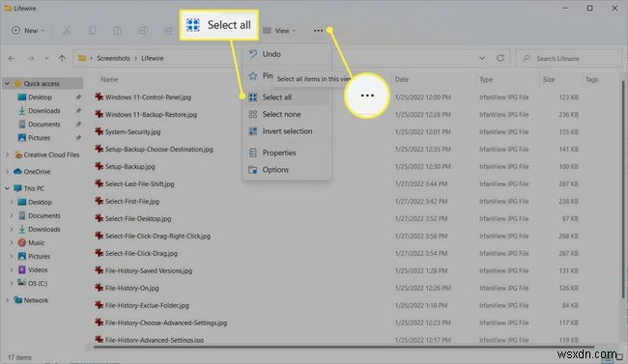Viewport: 628px width, 364px height.
Task: Open the See more three-dot toolbar button
Action: pyautogui.click(x=318, y=31)
